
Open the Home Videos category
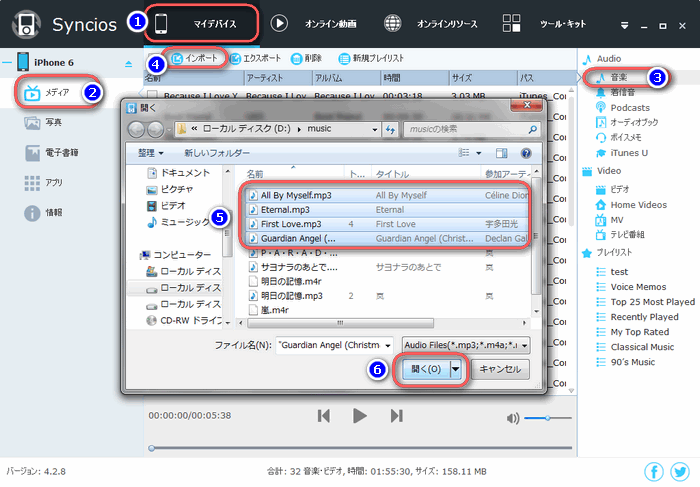point(631,205)
